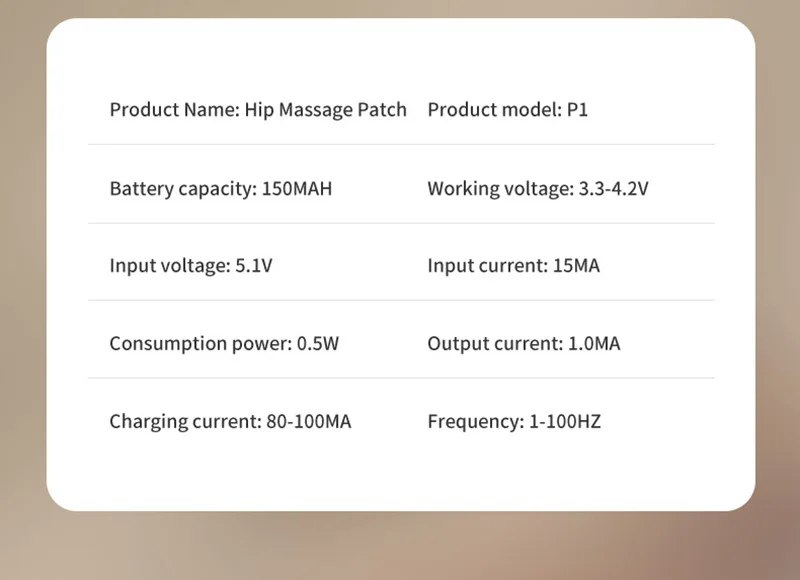Screen dimensions: 800x580
Task: Click the 80-100MA charging value
Action: click(x=309, y=422)
